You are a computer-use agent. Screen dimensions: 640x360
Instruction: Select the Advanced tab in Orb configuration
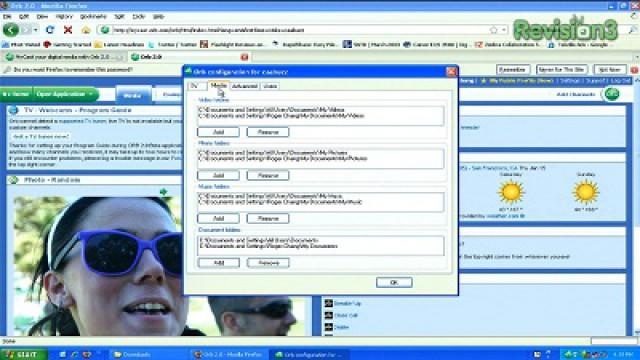pyautogui.click(x=245, y=86)
